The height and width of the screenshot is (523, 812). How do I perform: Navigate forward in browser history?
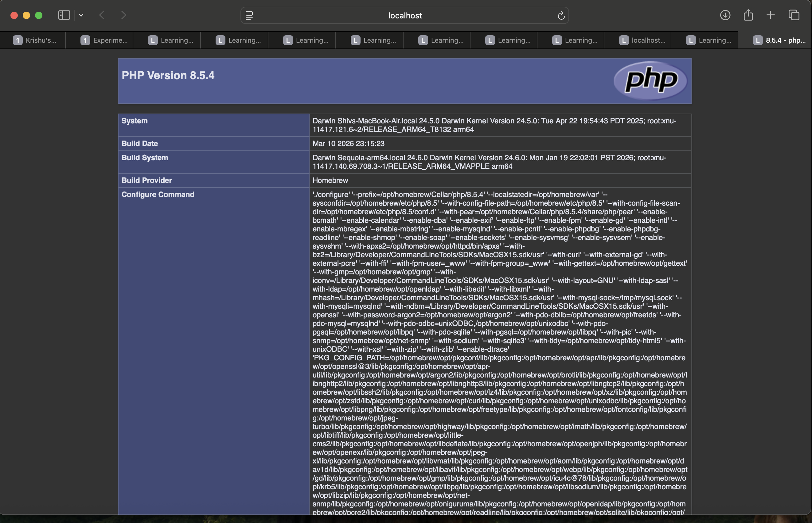pos(123,15)
